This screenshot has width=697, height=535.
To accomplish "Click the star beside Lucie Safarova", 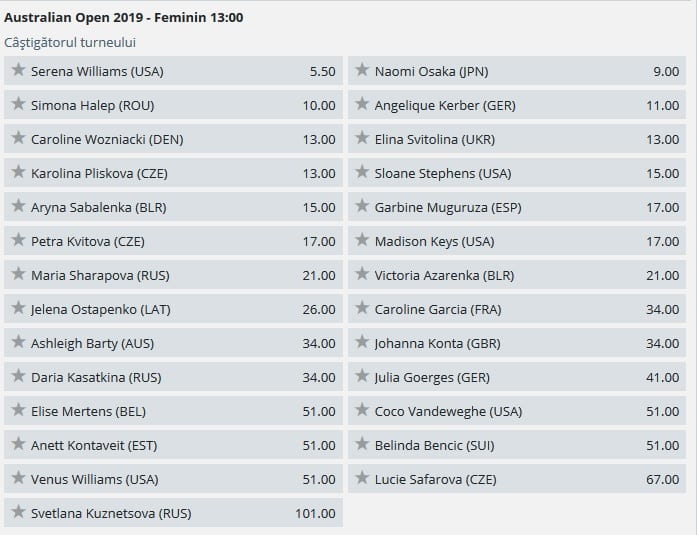I will [x=361, y=479].
